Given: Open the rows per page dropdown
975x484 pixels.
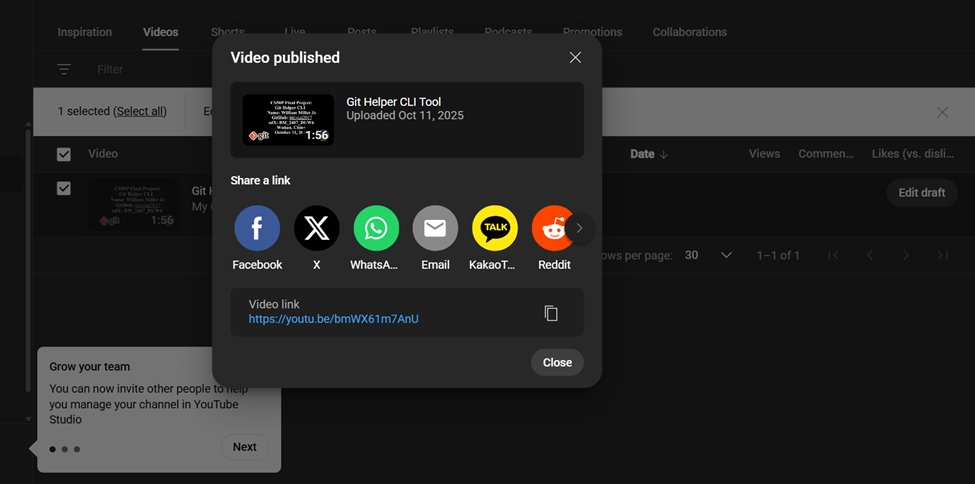Looking at the screenshot, I should coord(708,255).
